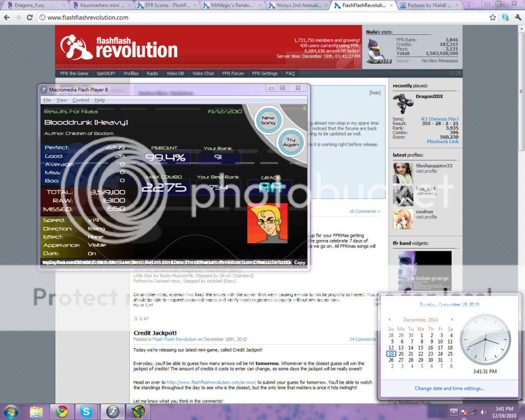Open the Playback Link
This screenshot has width=525, height=420.
coord(442,142)
